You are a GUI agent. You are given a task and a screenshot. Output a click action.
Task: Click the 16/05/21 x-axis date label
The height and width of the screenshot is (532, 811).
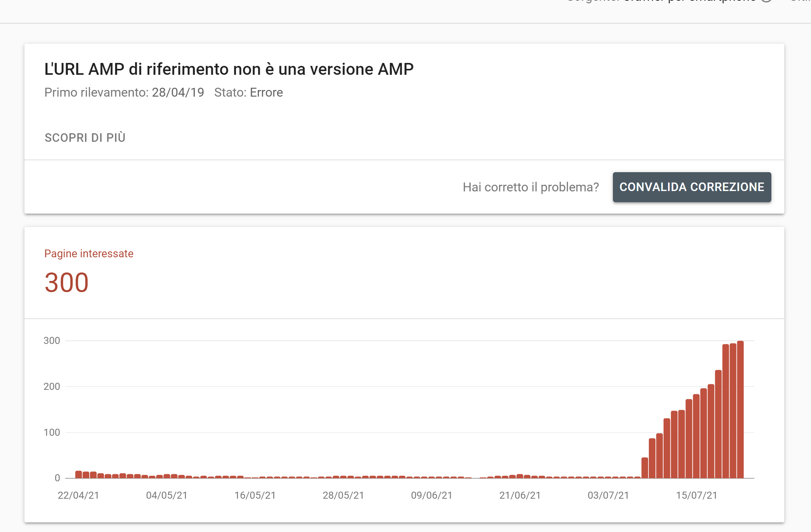pos(255,495)
